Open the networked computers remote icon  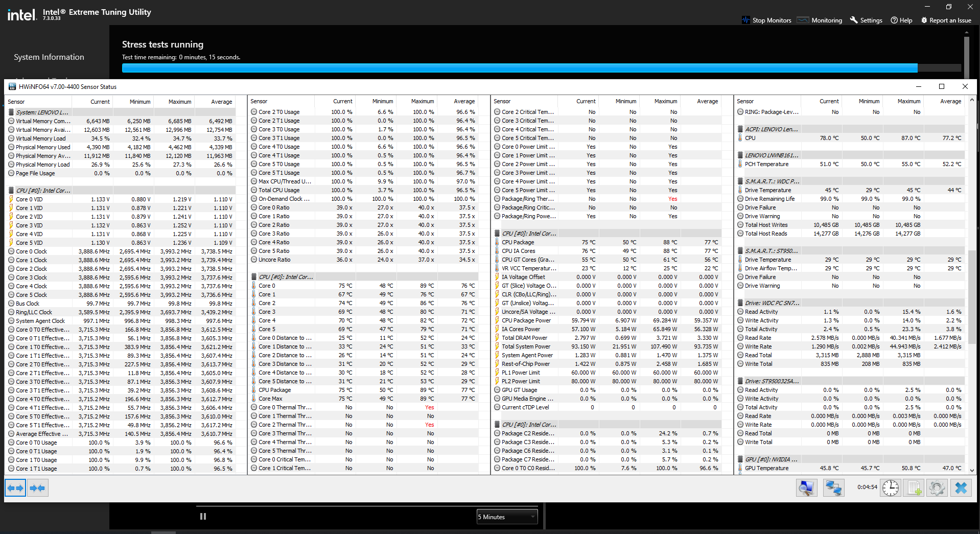point(833,488)
